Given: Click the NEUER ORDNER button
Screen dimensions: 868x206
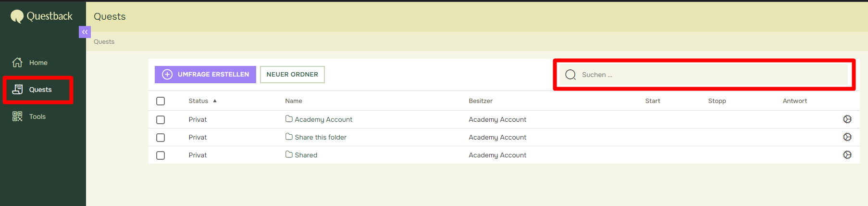Looking at the screenshot, I should 292,75.
